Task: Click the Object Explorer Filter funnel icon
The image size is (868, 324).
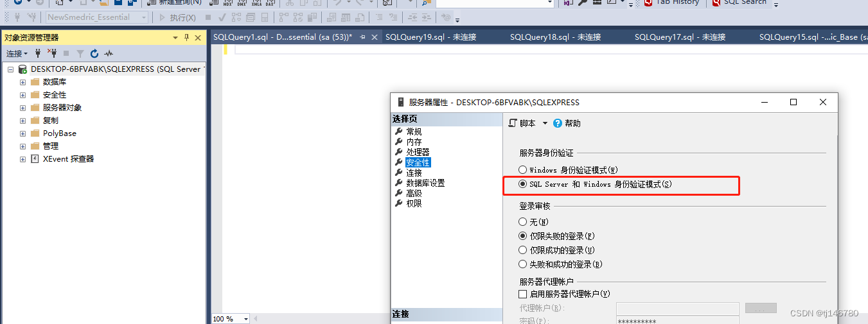Action: [80, 53]
